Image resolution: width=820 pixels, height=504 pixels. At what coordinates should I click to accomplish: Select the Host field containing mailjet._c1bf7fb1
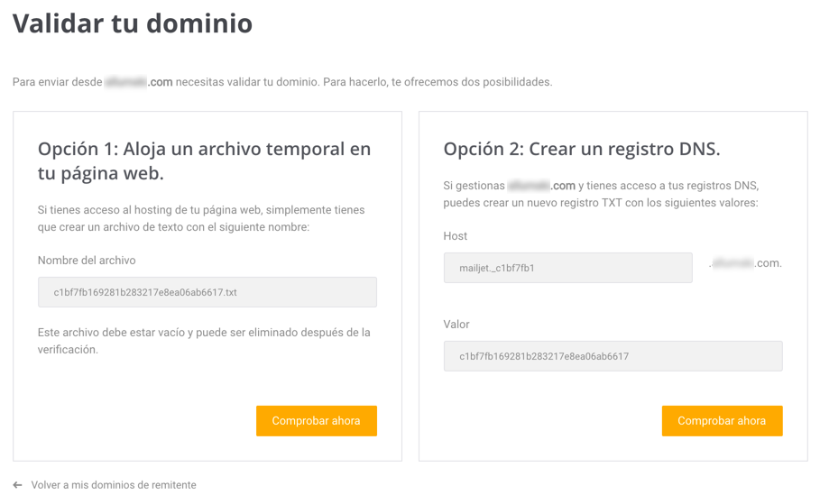568,268
